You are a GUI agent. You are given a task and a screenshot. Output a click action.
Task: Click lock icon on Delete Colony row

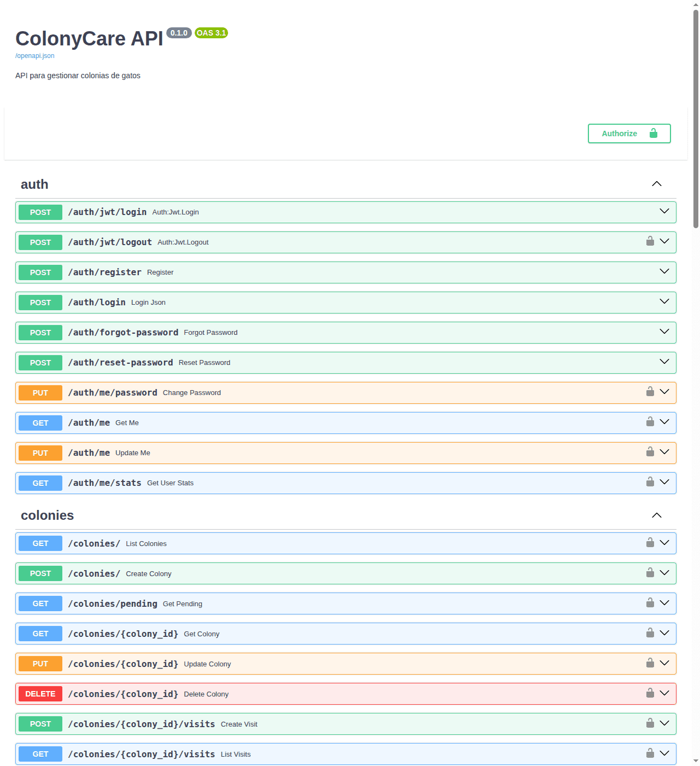650,693
